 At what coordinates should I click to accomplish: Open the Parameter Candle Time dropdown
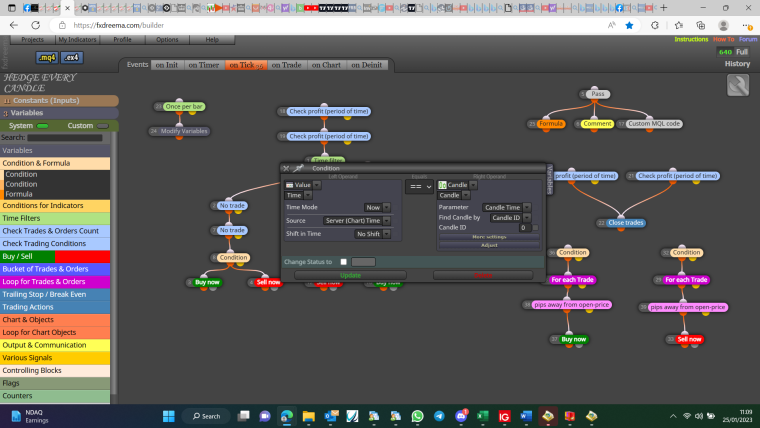tap(506, 207)
